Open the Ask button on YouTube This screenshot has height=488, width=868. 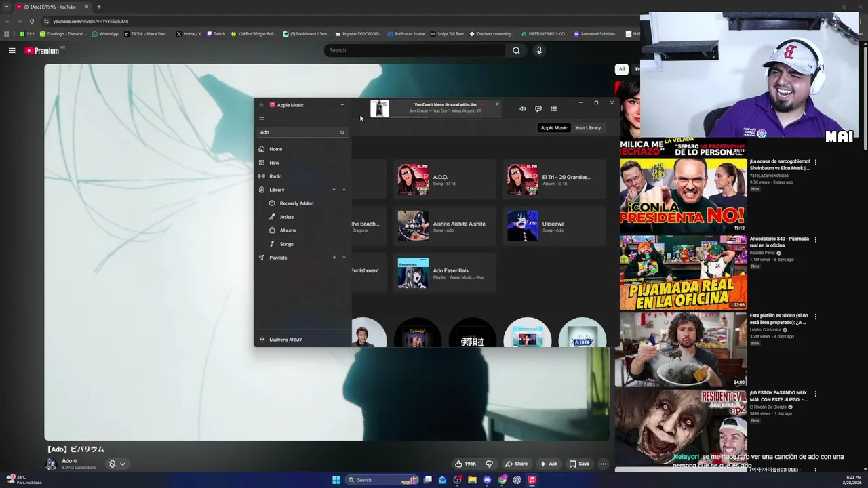coord(549,464)
